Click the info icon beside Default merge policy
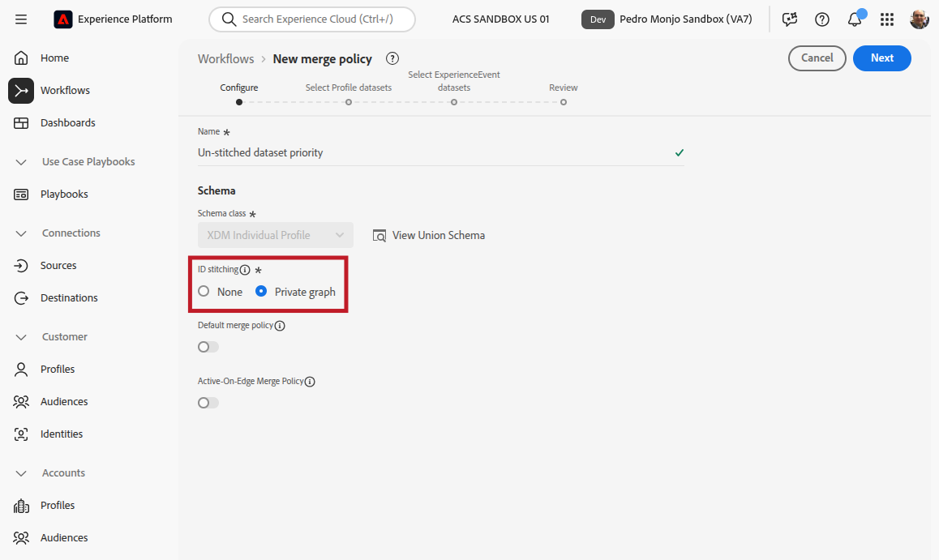The width and height of the screenshot is (939, 560). point(280,326)
